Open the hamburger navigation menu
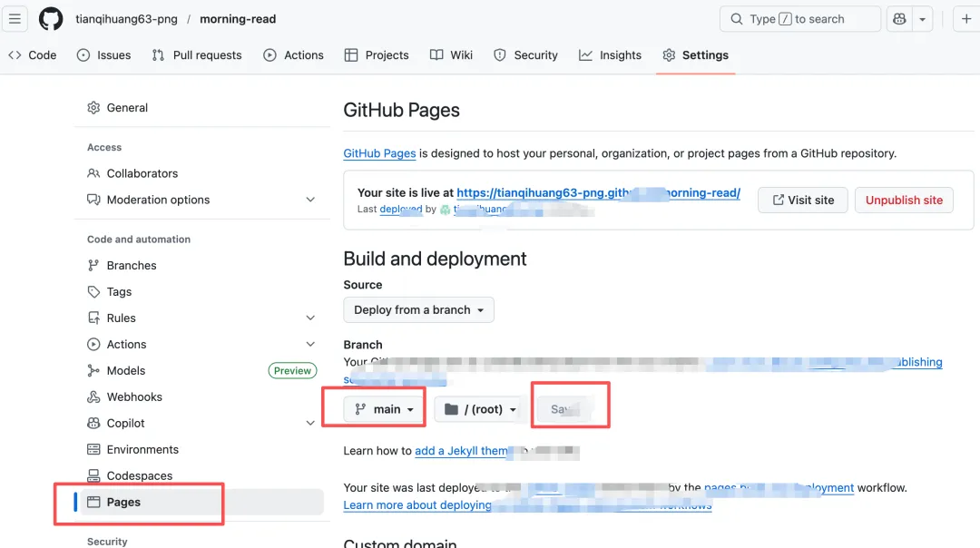Image resolution: width=980 pixels, height=548 pixels. coord(15,19)
